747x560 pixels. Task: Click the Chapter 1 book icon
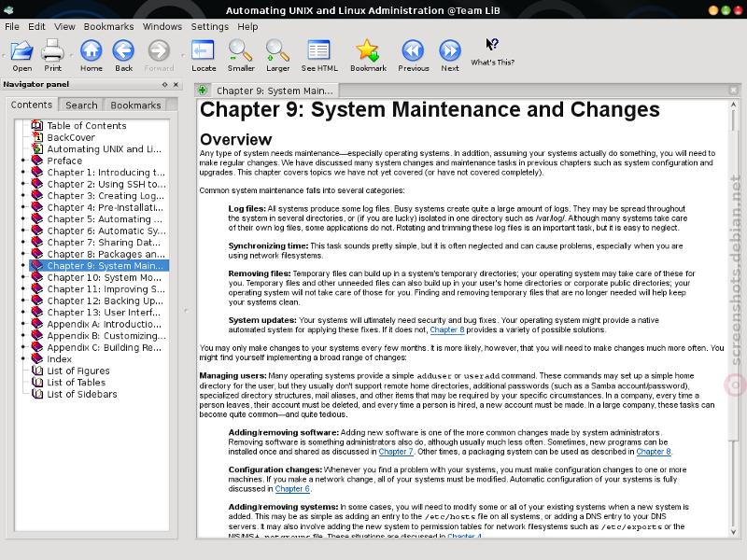37,172
